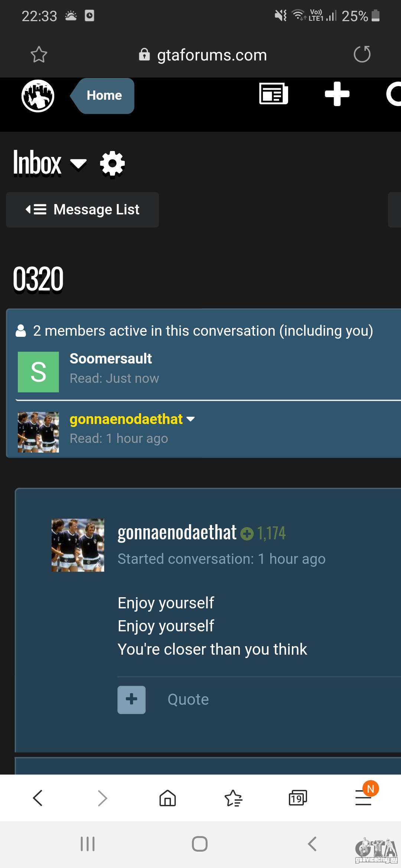Open the browser tabs counter showing 19
The width and height of the screenshot is (401, 868).
[x=298, y=798]
